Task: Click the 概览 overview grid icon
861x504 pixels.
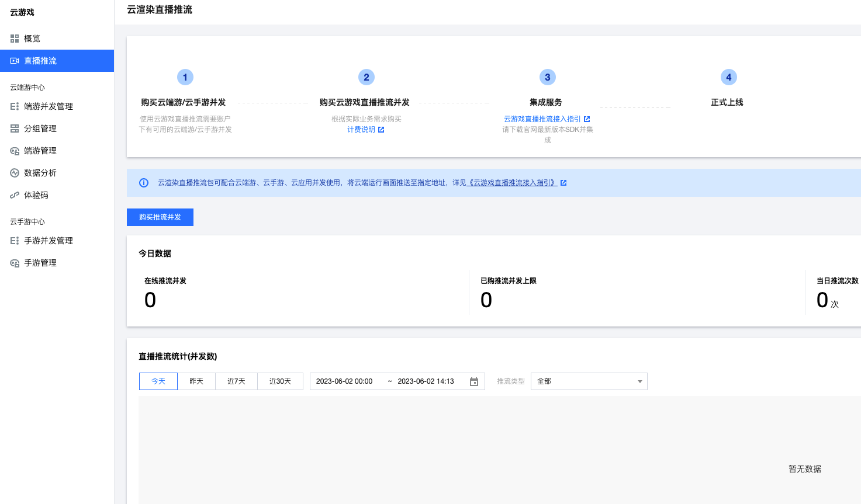Action: point(15,39)
